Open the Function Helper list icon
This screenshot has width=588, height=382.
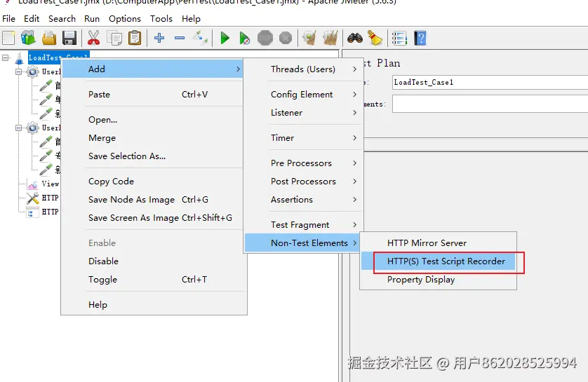[399, 38]
